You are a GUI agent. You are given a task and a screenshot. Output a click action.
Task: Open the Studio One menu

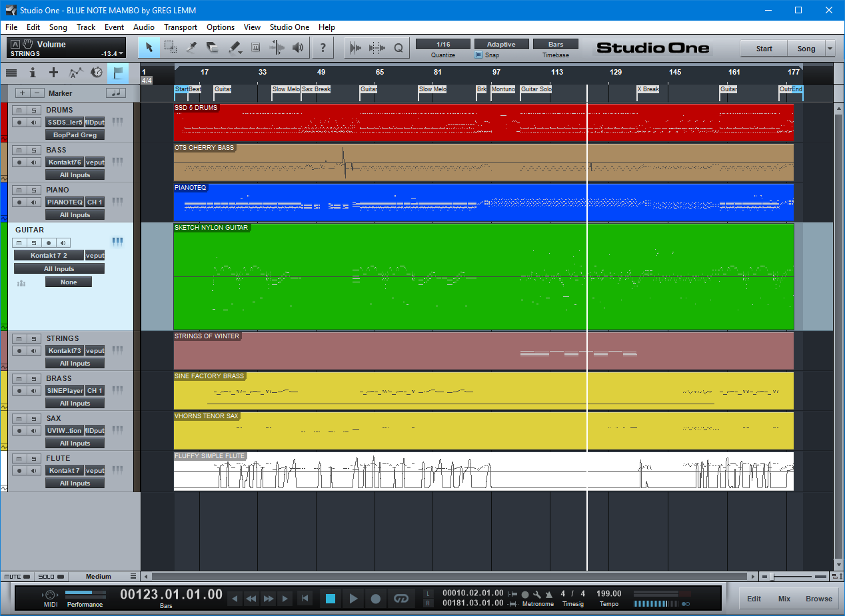point(289,27)
